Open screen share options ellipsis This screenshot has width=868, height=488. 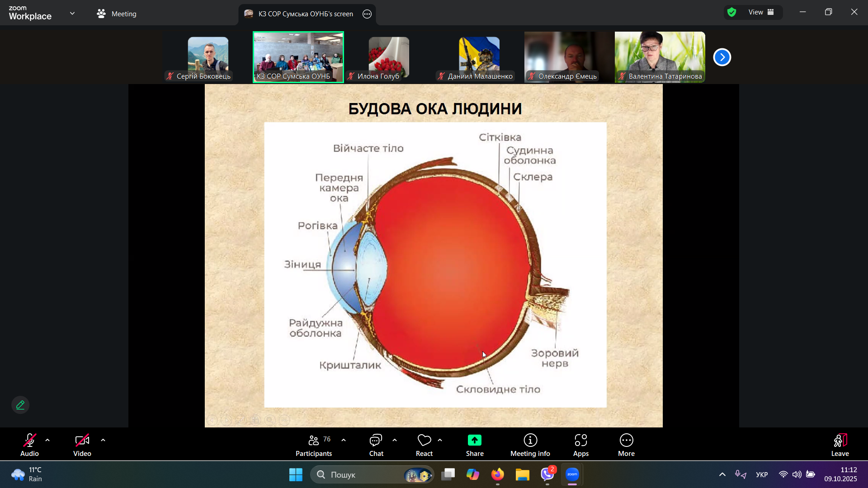[x=367, y=14]
